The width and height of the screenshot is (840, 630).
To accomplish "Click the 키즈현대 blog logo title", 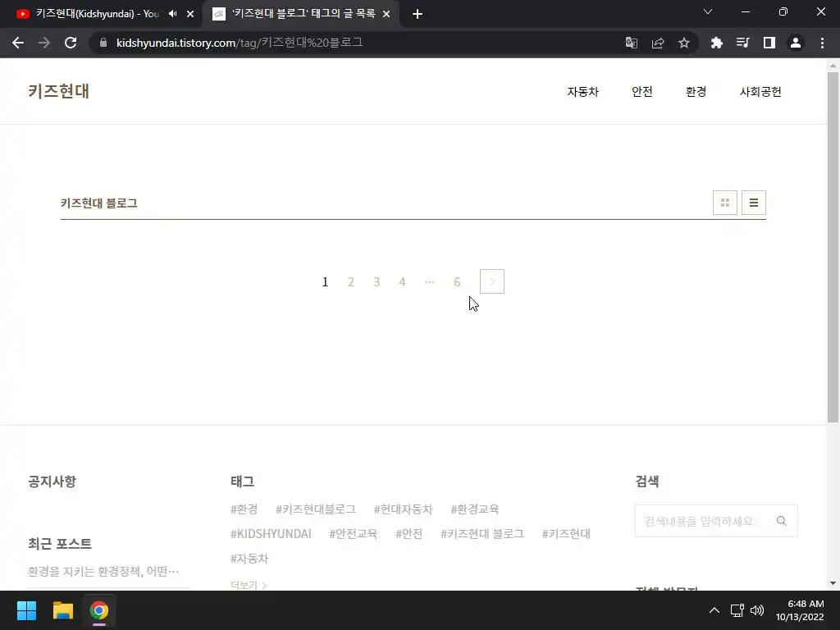I will pyautogui.click(x=59, y=91).
